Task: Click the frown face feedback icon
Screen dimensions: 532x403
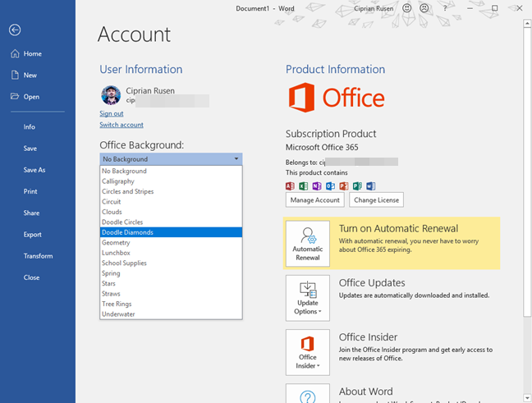Action: pos(424,8)
